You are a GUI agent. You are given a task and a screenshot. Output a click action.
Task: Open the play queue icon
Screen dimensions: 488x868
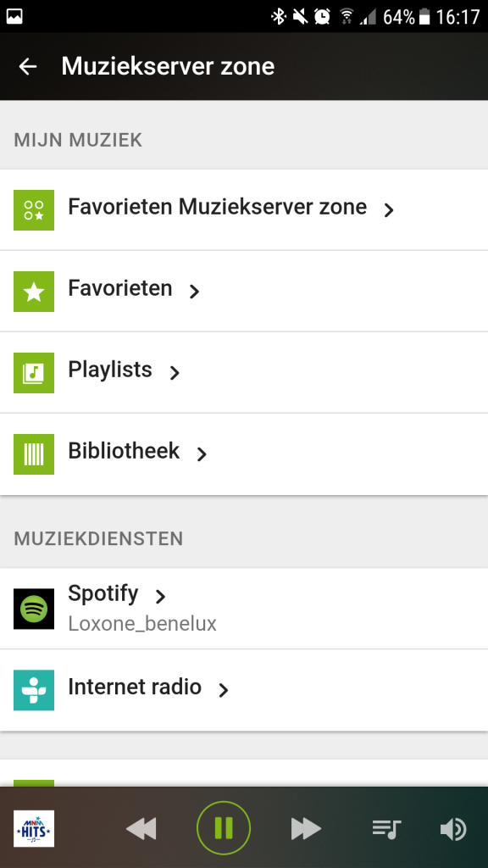(x=386, y=828)
